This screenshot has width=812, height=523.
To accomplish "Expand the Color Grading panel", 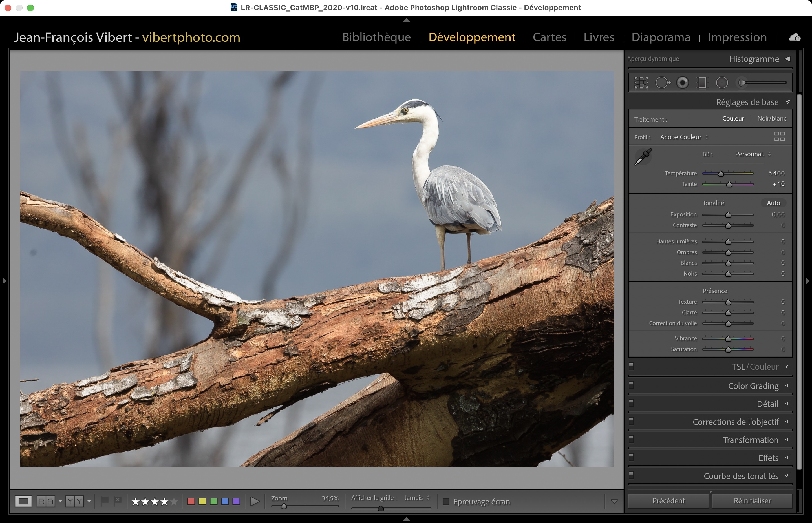I will [753, 386].
